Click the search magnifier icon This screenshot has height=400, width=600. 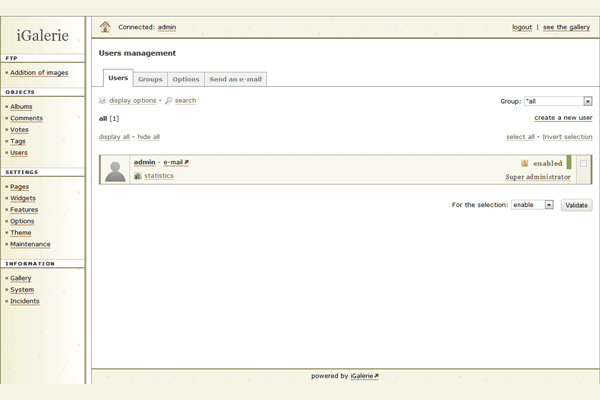pos(169,101)
